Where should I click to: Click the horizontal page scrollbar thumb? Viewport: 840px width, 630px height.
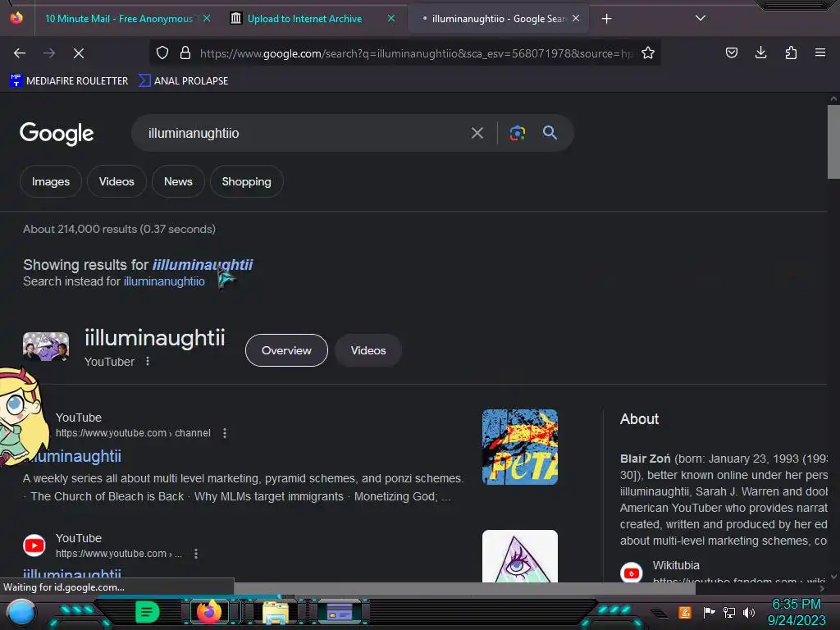coord(465,589)
